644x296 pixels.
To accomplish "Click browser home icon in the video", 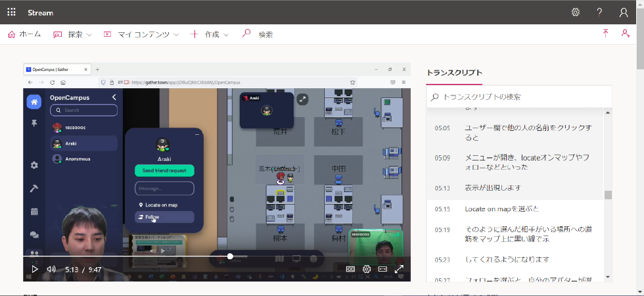I will (x=63, y=82).
